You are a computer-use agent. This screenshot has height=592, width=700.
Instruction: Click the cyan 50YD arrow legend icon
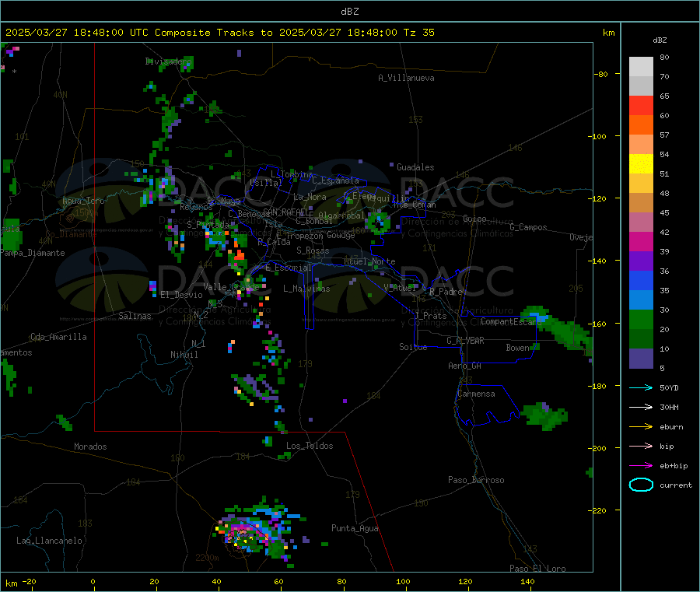(641, 387)
